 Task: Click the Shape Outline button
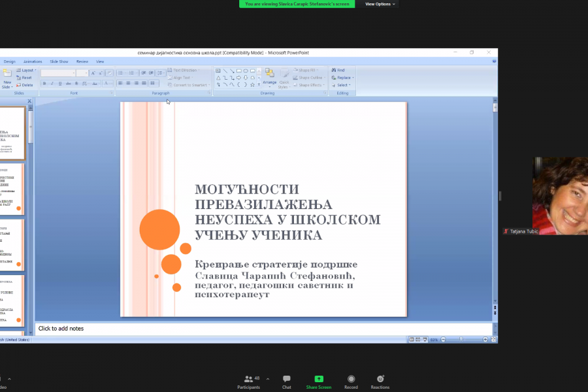tap(307, 77)
